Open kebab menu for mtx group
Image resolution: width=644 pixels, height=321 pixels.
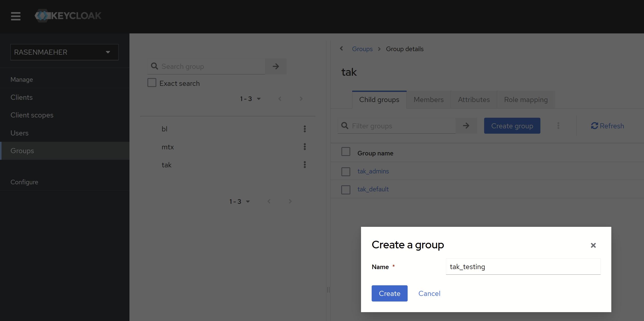[305, 147]
